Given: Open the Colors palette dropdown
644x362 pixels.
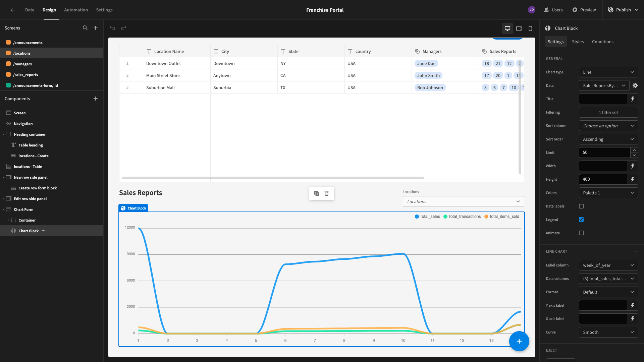Looking at the screenshot, I should pos(608,193).
